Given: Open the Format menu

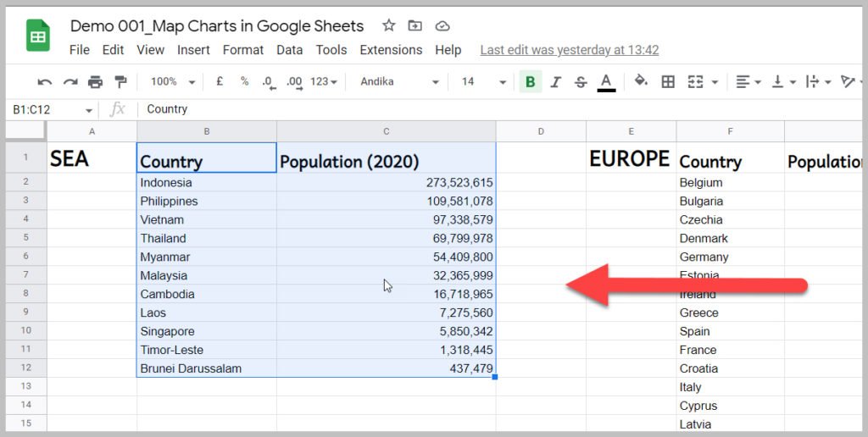Looking at the screenshot, I should (x=243, y=50).
